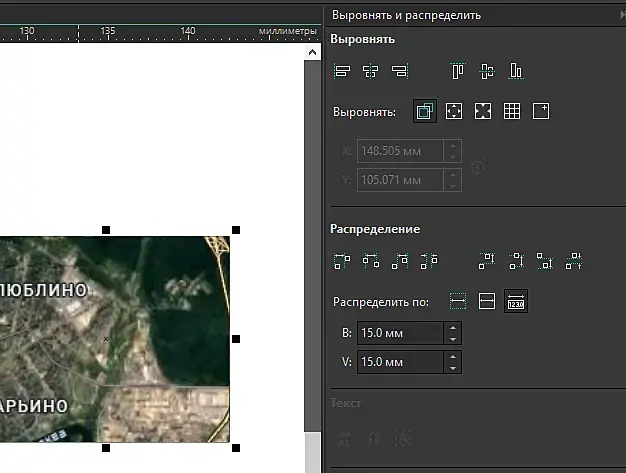Increase the B spacing value
This screenshot has width=626, height=473.
454,328
